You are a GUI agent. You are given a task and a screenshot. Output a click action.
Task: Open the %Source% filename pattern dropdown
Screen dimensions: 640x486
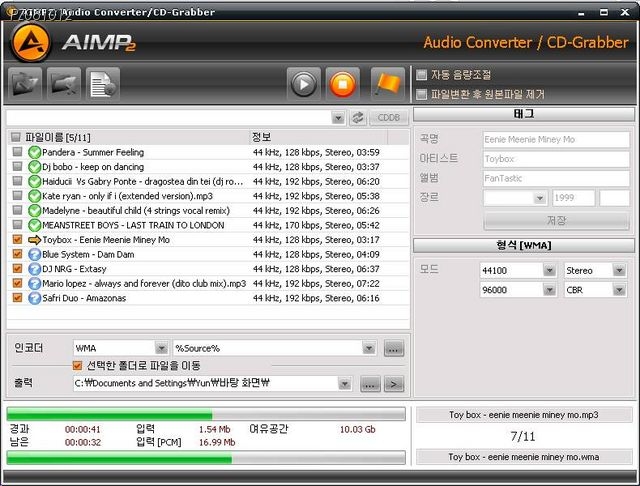coord(369,348)
